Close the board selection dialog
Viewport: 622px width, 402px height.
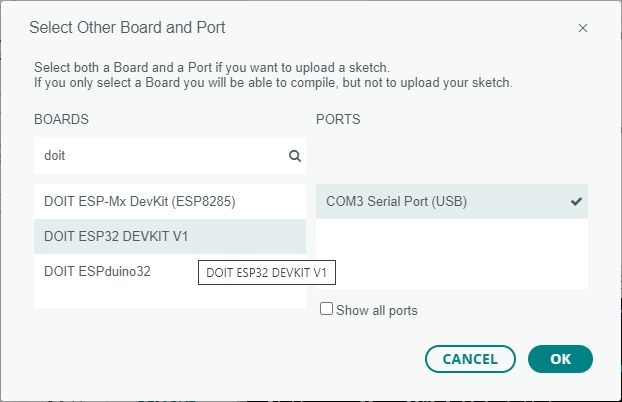point(583,28)
